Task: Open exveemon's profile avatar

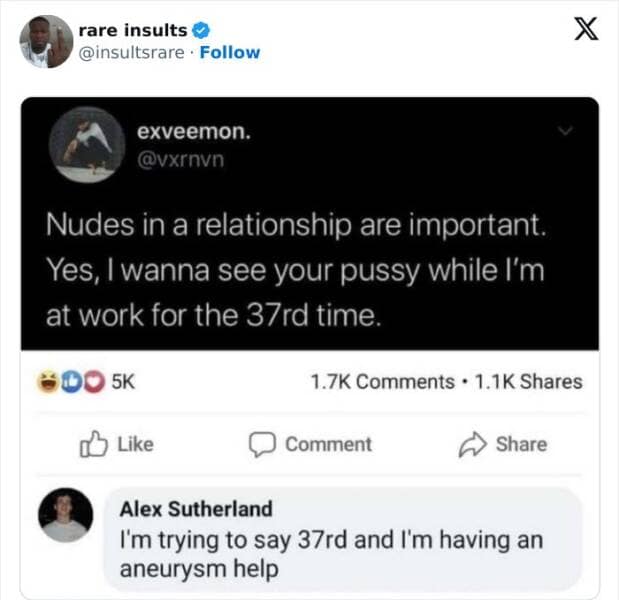Action: tap(87, 145)
